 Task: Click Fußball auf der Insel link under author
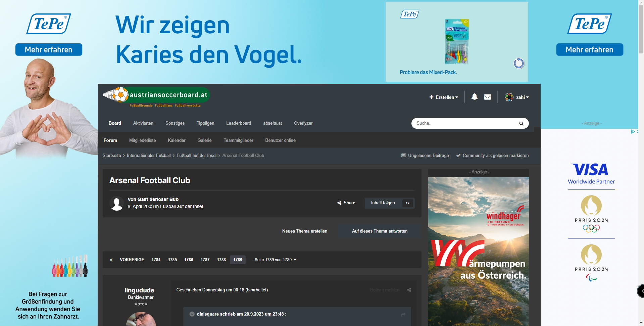pos(182,206)
